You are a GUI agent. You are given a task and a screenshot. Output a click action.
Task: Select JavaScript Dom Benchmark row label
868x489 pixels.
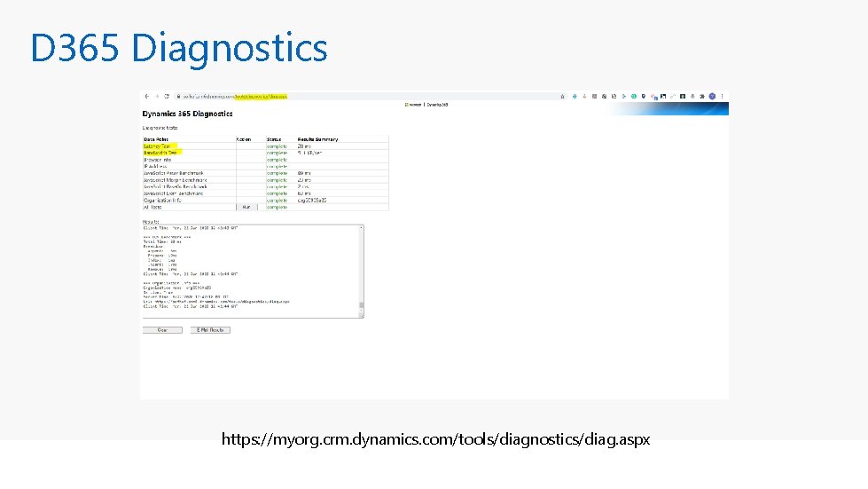point(173,193)
